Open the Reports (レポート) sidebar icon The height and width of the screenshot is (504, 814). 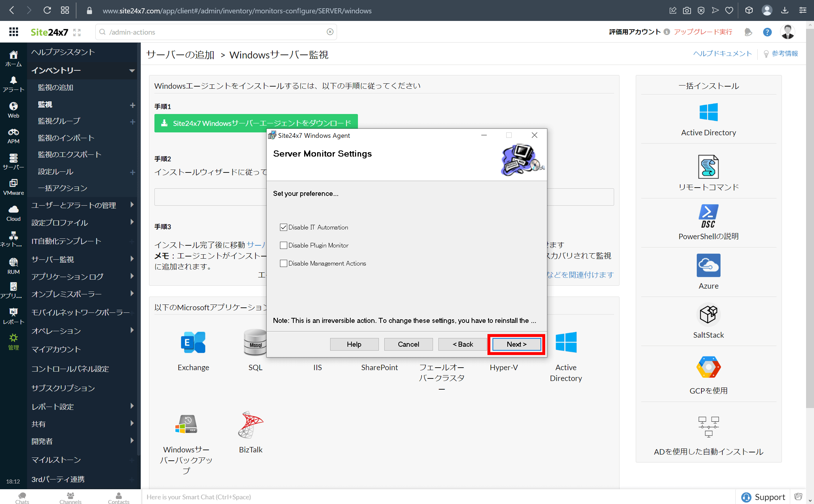coord(13,316)
